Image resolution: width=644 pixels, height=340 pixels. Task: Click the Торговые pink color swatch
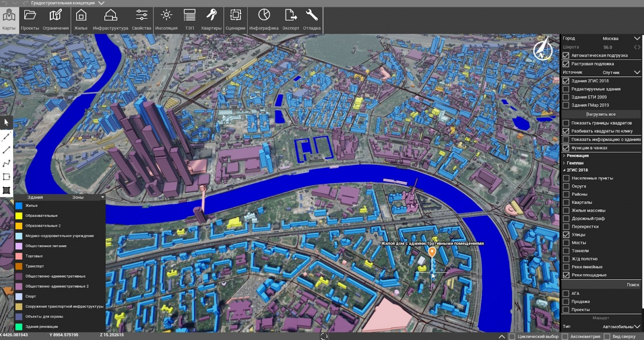(x=19, y=256)
